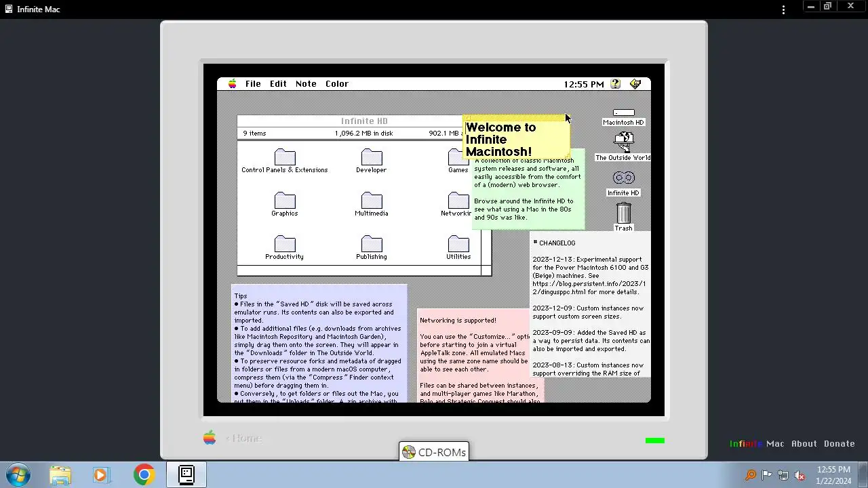The height and width of the screenshot is (488, 868).
Task: Open File Explorer from the taskbar
Action: 60,475
